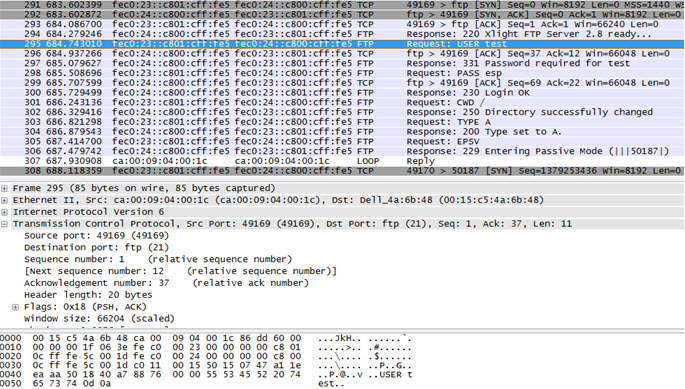Click hex dump offset row 0020
Screen dimensions: 685x389
(x=10, y=356)
